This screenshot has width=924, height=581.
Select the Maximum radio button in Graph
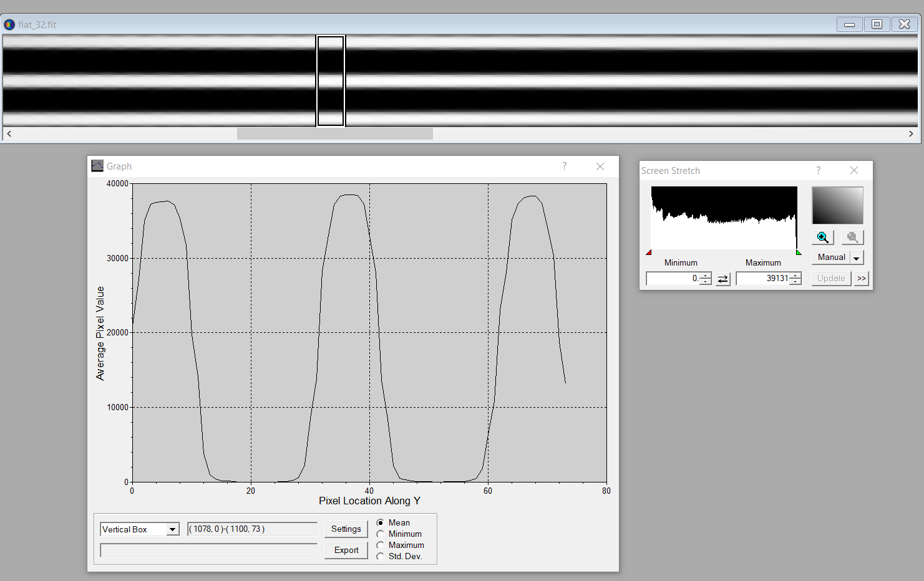tap(381, 545)
